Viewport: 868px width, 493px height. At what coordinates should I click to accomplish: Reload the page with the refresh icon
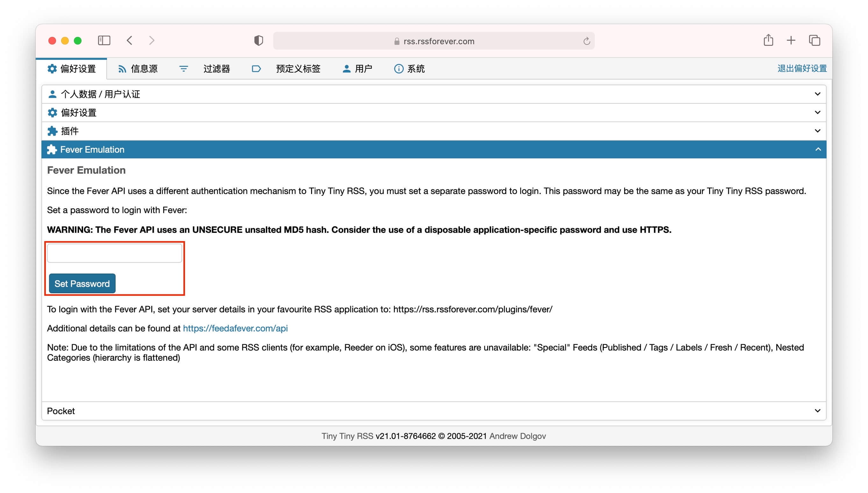pos(587,41)
